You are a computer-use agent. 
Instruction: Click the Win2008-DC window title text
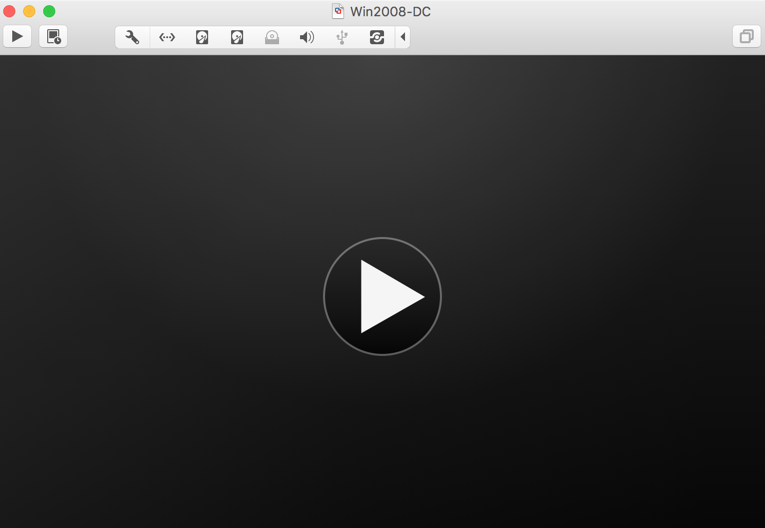390,12
